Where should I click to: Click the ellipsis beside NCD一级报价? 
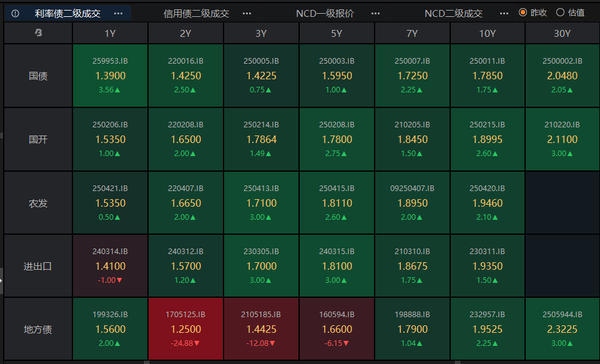(x=375, y=12)
